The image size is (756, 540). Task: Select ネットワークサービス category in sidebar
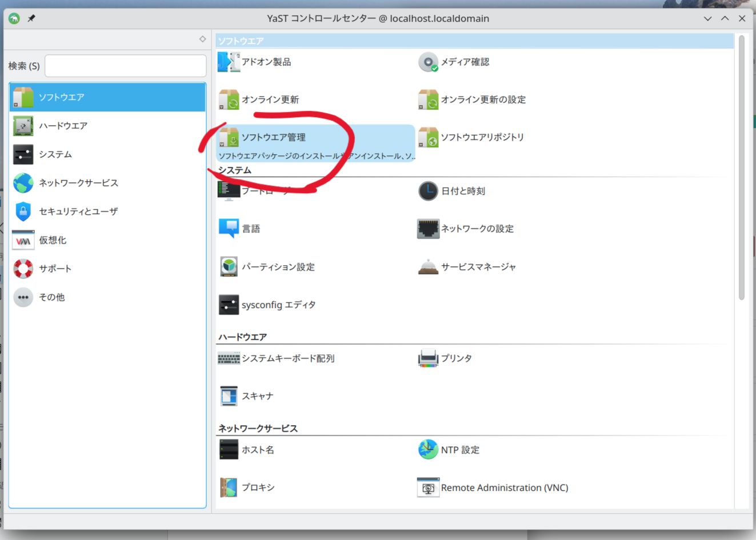click(x=107, y=183)
